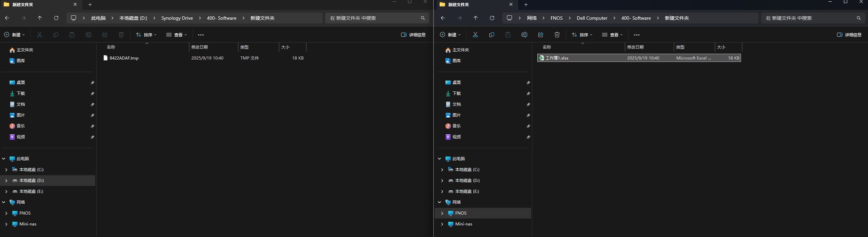This screenshot has height=237, width=868.
Task: Go up one level in left window
Action: coord(40,18)
